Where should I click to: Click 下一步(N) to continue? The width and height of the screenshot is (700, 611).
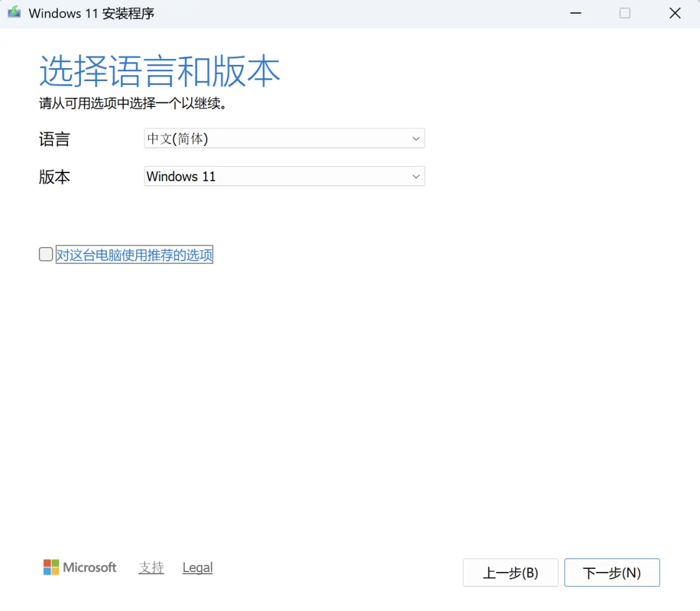click(x=612, y=573)
